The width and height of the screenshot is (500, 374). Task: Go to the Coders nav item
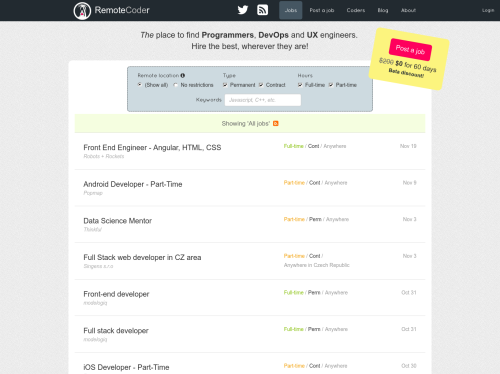[x=356, y=10]
